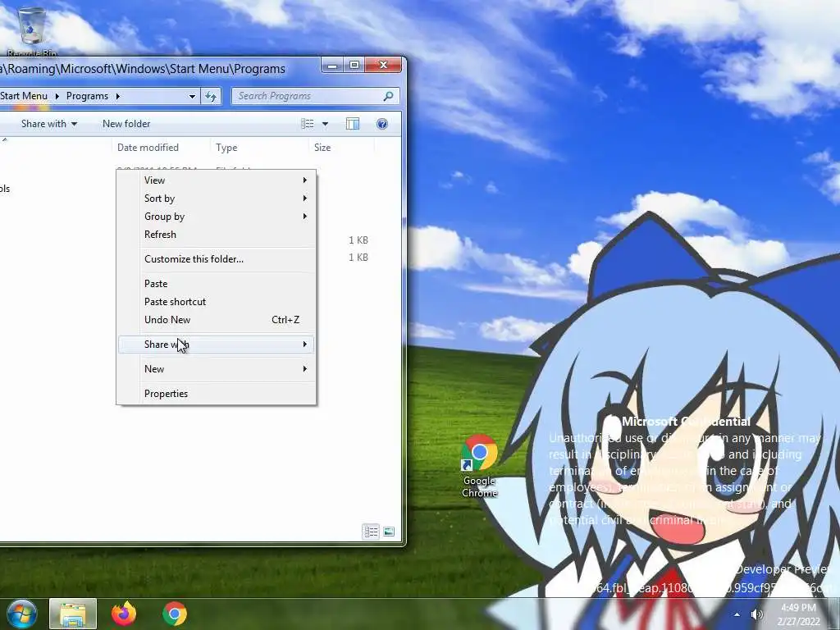The image size is (840, 630).
Task: Switch to large thumbnails view icon at bottom
Action: (389, 532)
